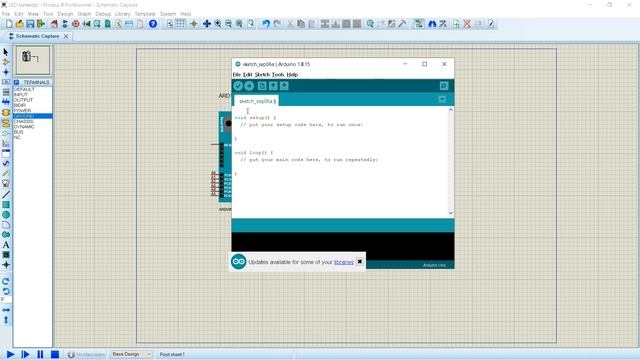Switch to Schematic Capture tab

[37, 36]
